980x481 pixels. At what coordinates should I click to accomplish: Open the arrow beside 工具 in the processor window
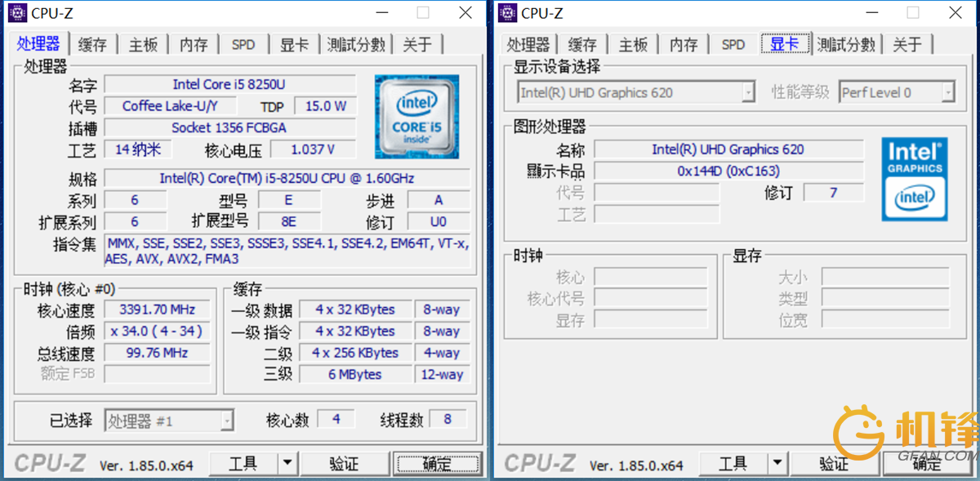(287, 464)
